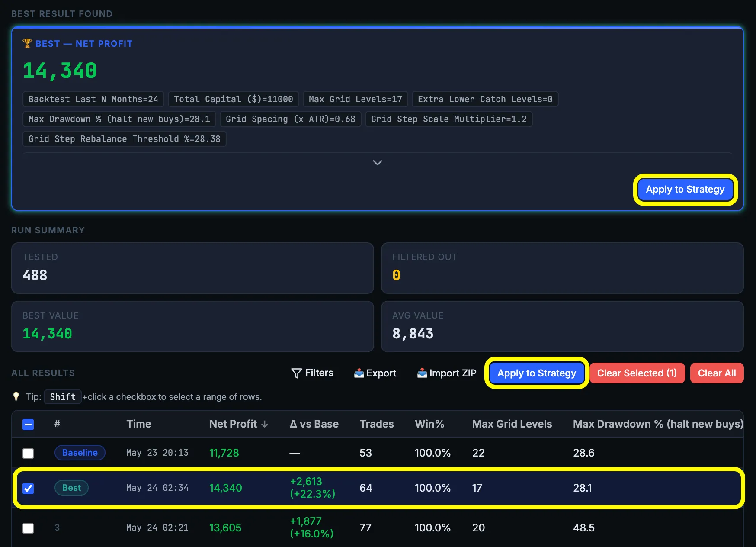Import a ZIP file

click(447, 373)
